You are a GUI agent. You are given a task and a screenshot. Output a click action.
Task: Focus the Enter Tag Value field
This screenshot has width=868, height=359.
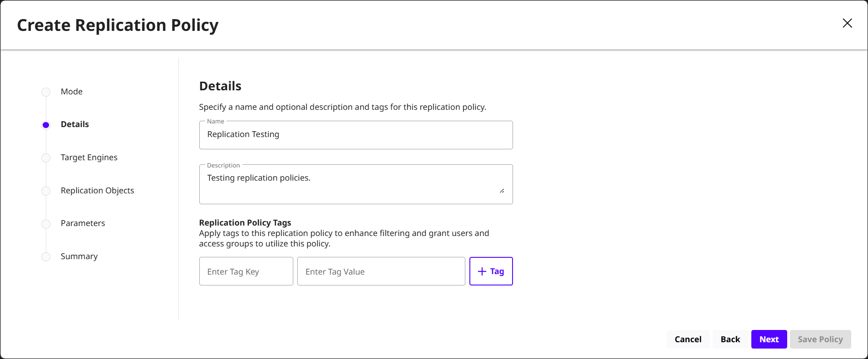pos(380,271)
